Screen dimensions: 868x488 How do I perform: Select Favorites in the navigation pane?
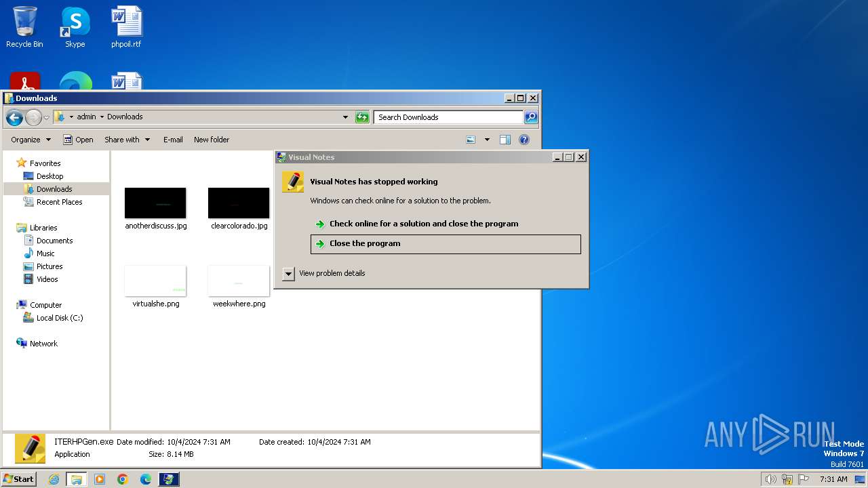[38, 163]
